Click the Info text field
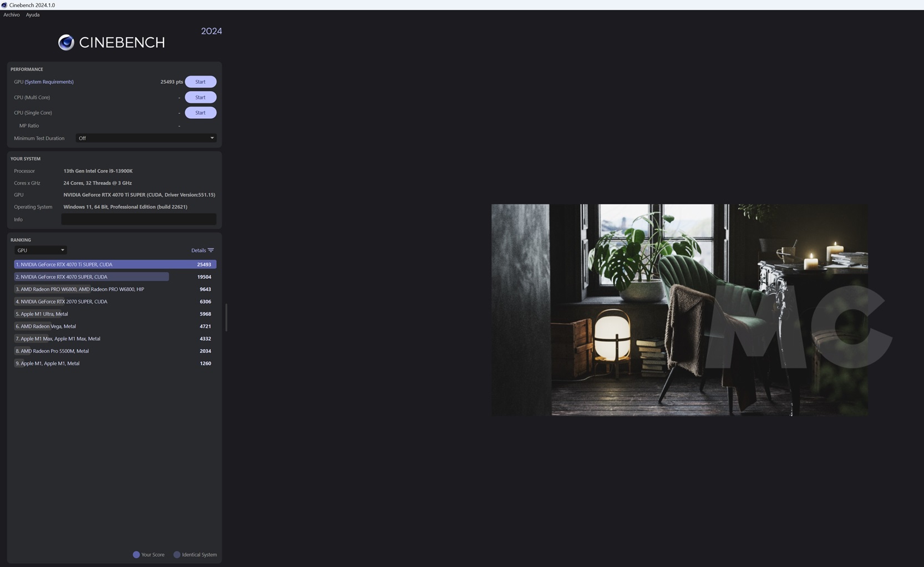The image size is (924, 567). [x=139, y=219]
